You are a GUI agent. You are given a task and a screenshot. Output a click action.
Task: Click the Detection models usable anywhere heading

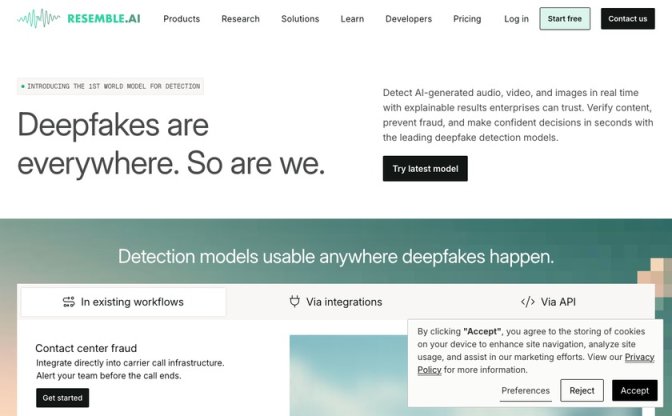pyautogui.click(x=336, y=257)
